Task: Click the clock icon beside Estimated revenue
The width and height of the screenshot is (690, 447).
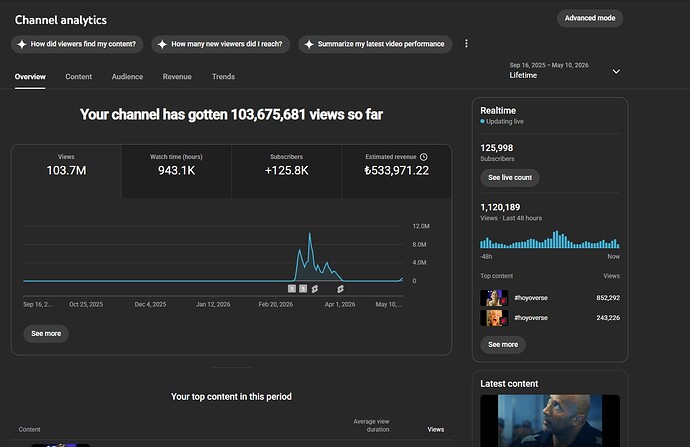Action: [423, 157]
